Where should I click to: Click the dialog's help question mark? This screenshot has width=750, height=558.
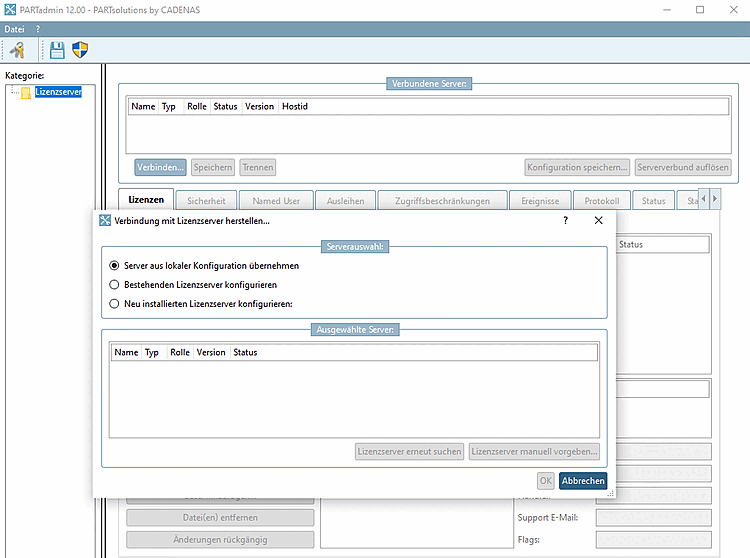tap(565, 220)
